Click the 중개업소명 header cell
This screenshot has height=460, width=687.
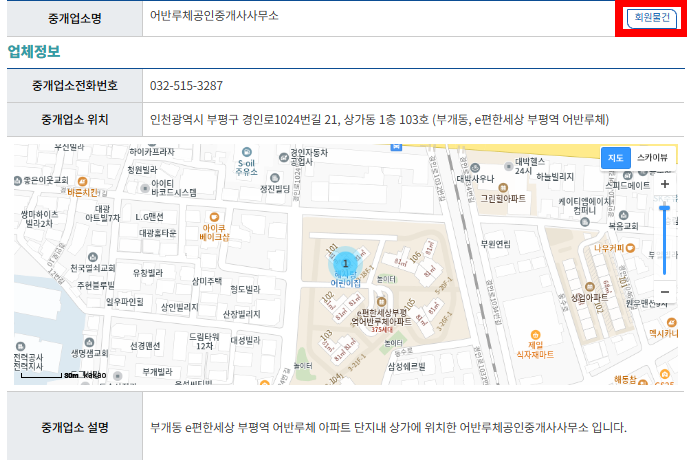point(75,18)
